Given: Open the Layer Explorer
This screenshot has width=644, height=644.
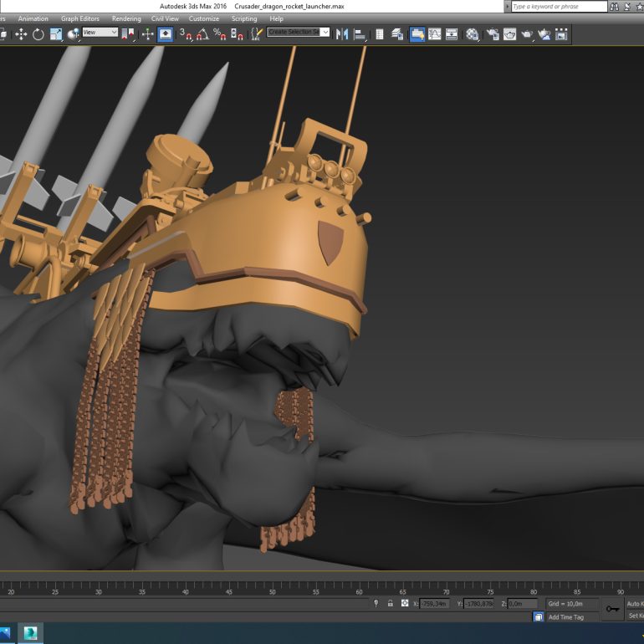Looking at the screenshot, I should [397, 34].
